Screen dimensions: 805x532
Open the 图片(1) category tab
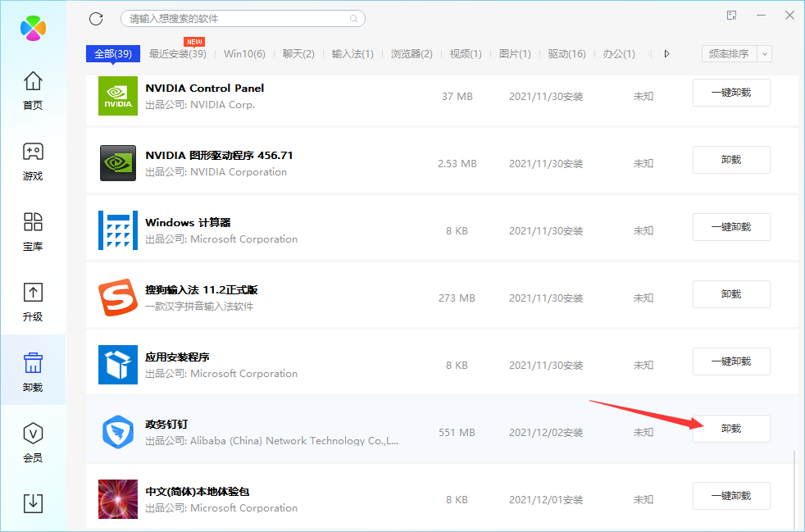[x=515, y=54]
